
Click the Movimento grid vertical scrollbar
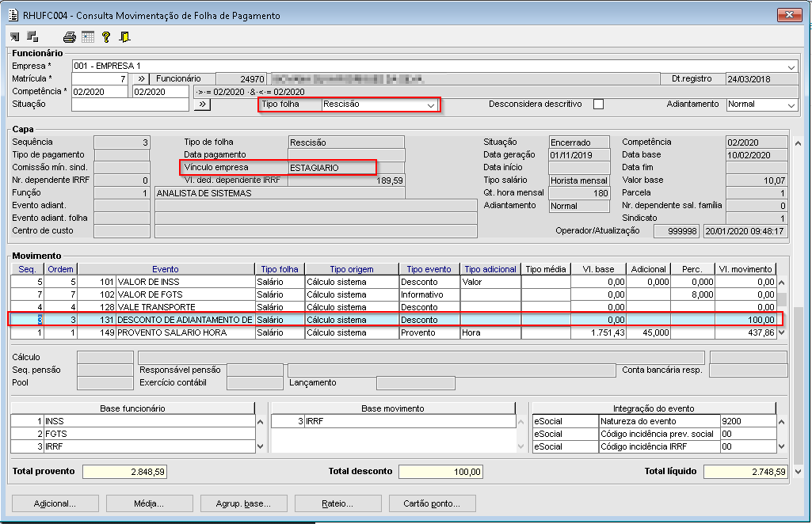(x=782, y=301)
